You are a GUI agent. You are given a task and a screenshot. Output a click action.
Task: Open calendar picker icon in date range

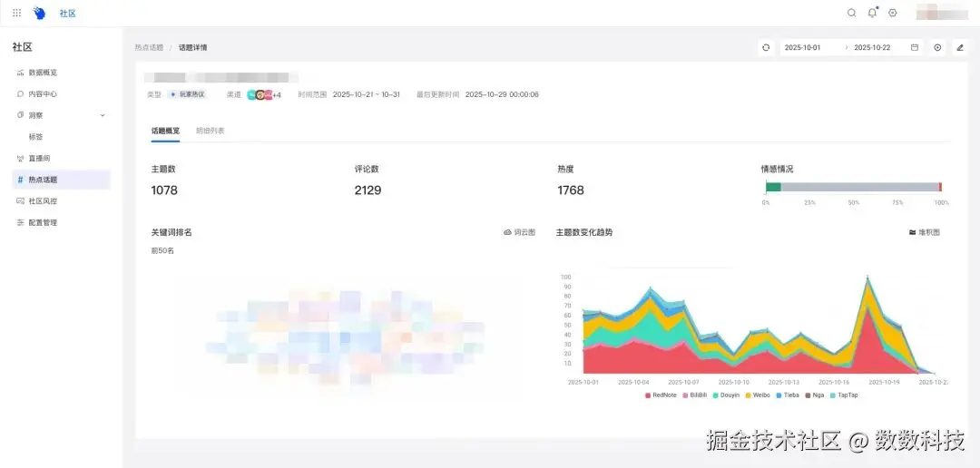point(915,47)
